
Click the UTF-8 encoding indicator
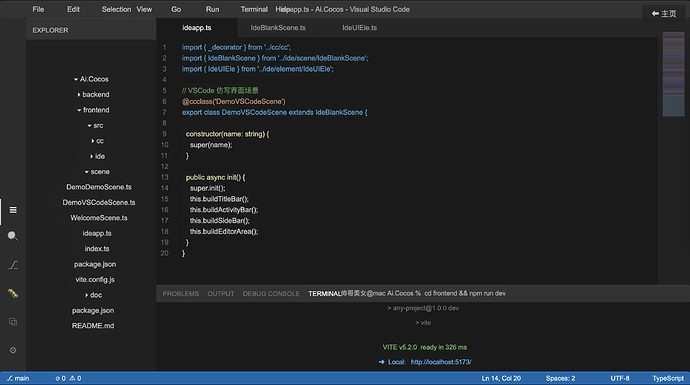click(620, 378)
